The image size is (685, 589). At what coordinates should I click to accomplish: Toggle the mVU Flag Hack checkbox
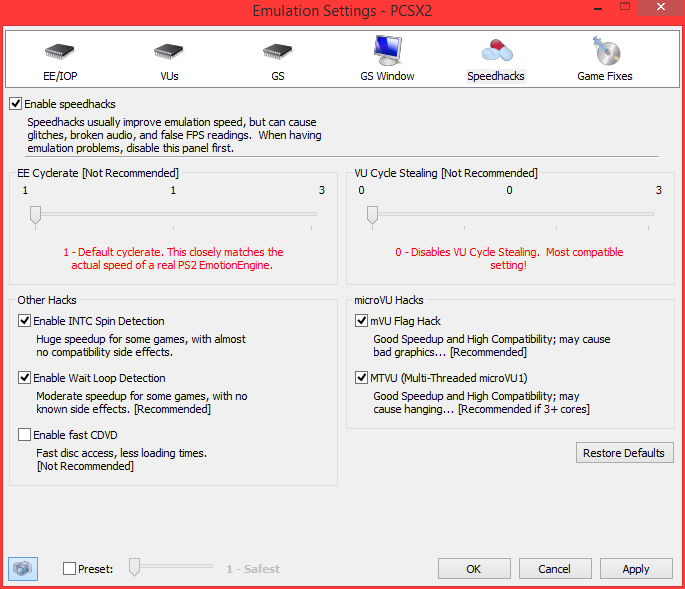362,321
